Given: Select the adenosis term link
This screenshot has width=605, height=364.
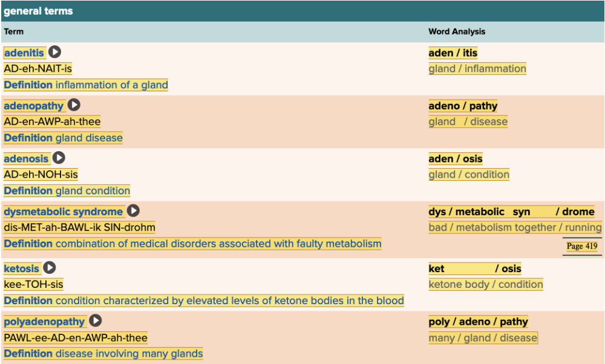Looking at the screenshot, I should tap(26, 159).
